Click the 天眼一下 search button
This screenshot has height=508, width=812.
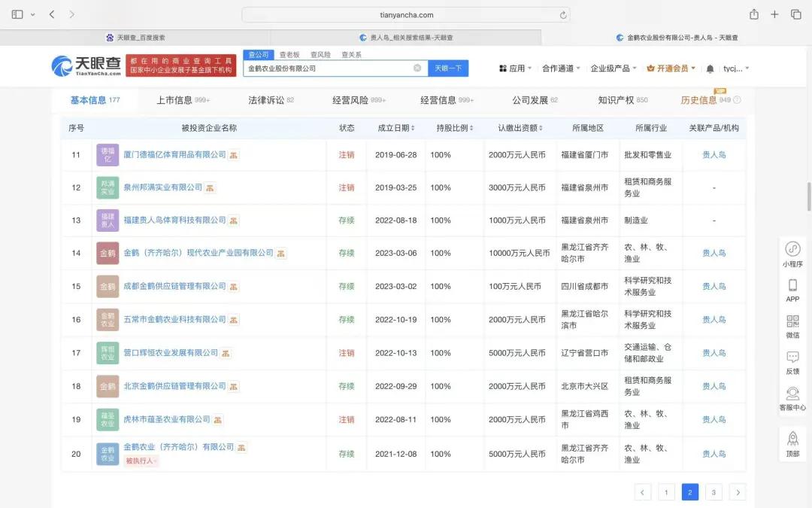pyautogui.click(x=448, y=68)
